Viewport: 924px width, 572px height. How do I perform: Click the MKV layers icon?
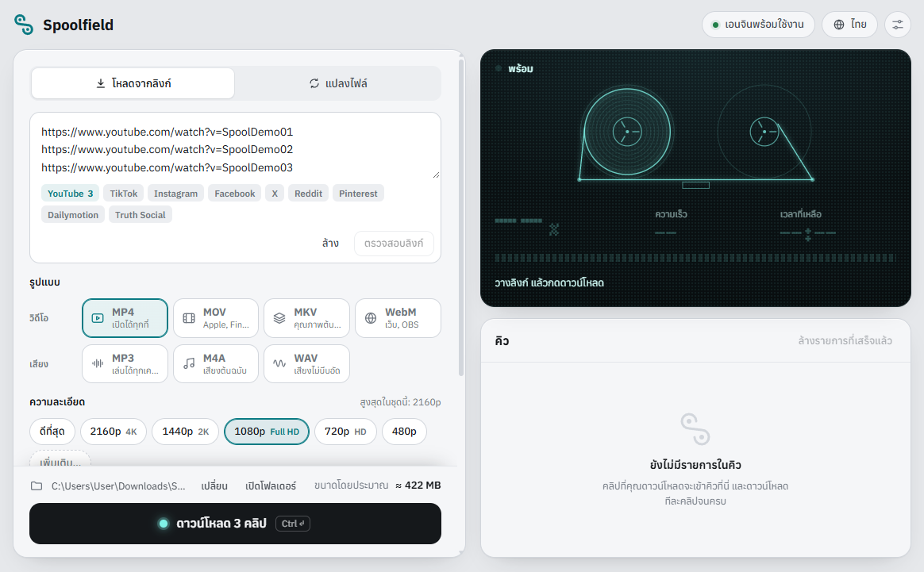tap(279, 318)
